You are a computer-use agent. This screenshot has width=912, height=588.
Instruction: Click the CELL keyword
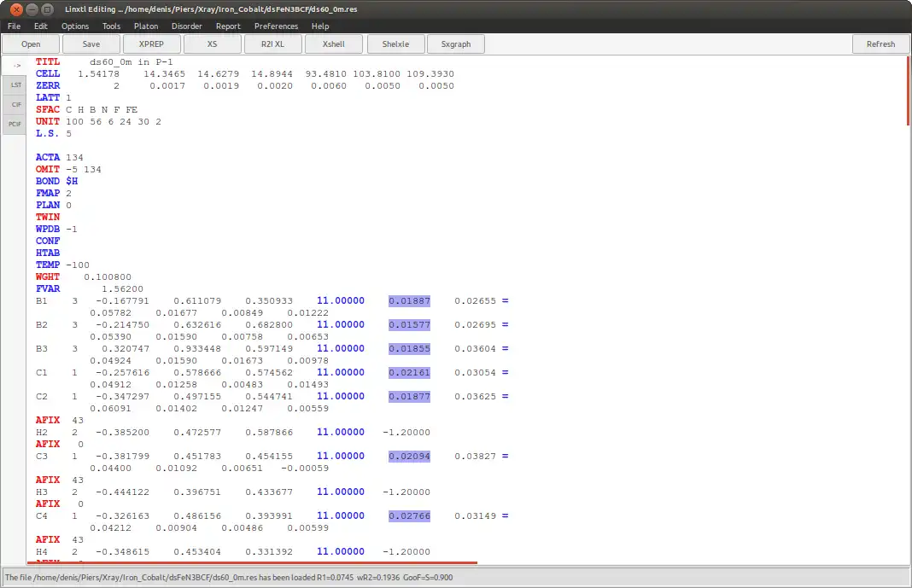(48, 73)
